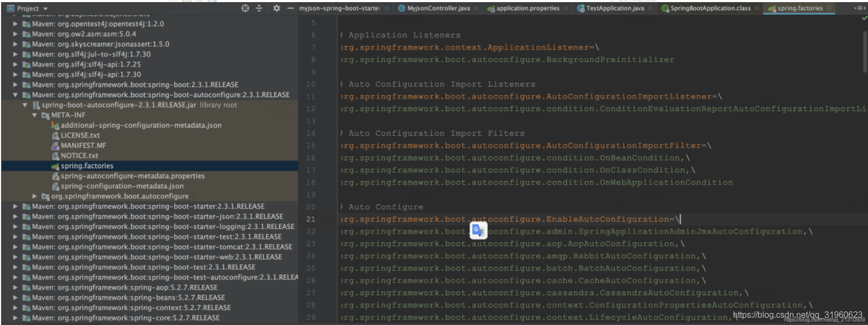868x325 pixels.
Task: Click library icon of spring-boot-starter-json:2.3.1.RELEASE
Action: click(x=26, y=217)
